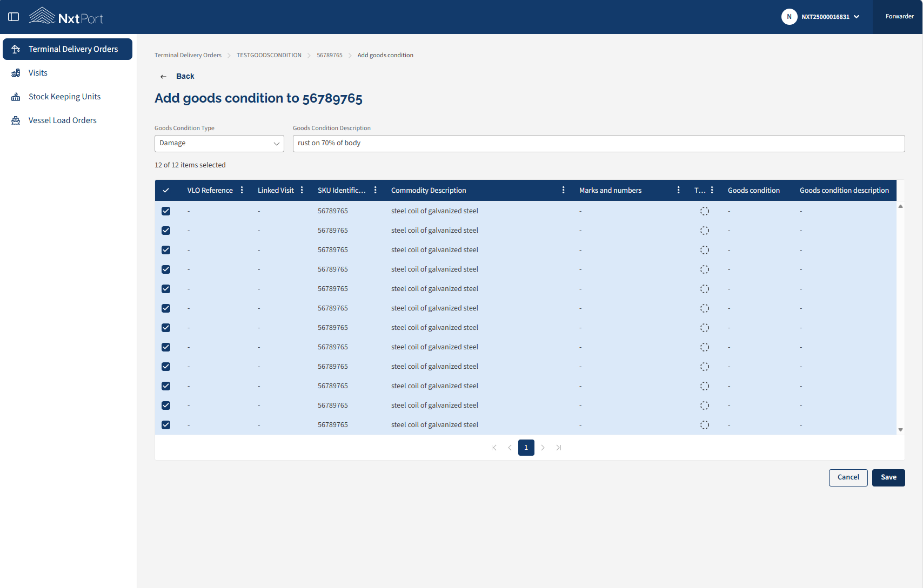Click the back arrow icon
This screenshot has height=588, width=923.
[163, 77]
